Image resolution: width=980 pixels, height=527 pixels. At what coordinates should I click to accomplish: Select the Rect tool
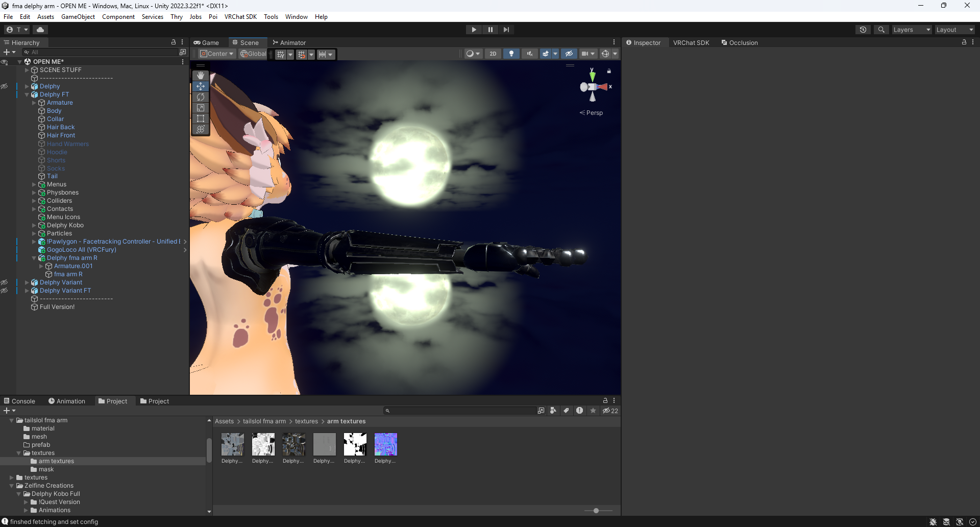point(201,118)
